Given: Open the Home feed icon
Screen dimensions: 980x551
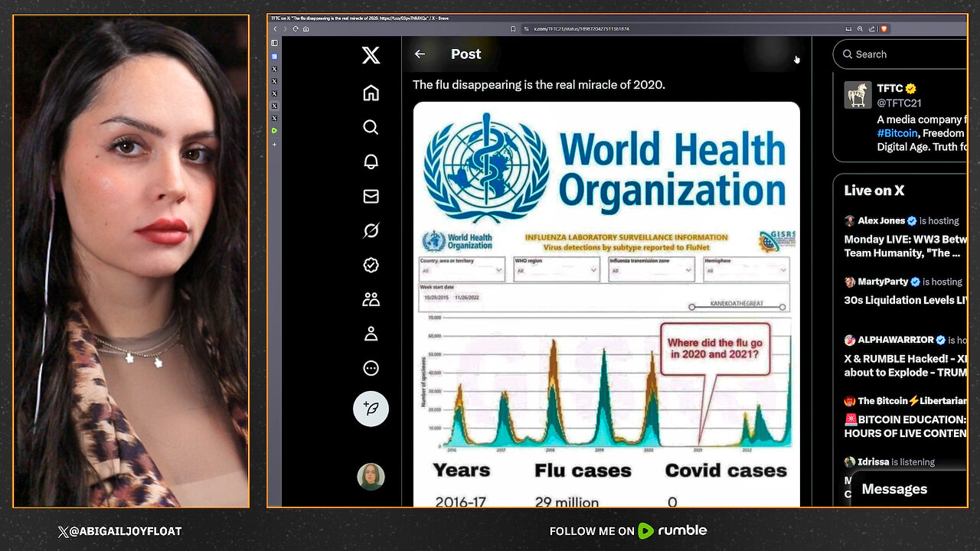Looking at the screenshot, I should point(371,93).
